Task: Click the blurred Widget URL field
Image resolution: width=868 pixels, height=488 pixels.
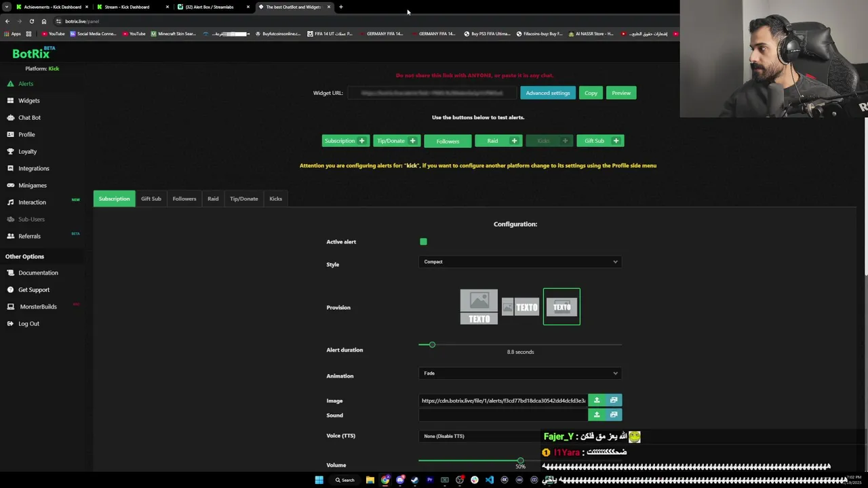Action: (x=432, y=93)
